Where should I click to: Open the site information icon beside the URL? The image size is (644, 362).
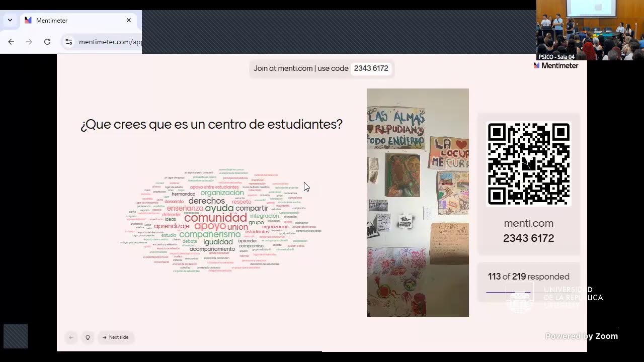tap(69, 42)
